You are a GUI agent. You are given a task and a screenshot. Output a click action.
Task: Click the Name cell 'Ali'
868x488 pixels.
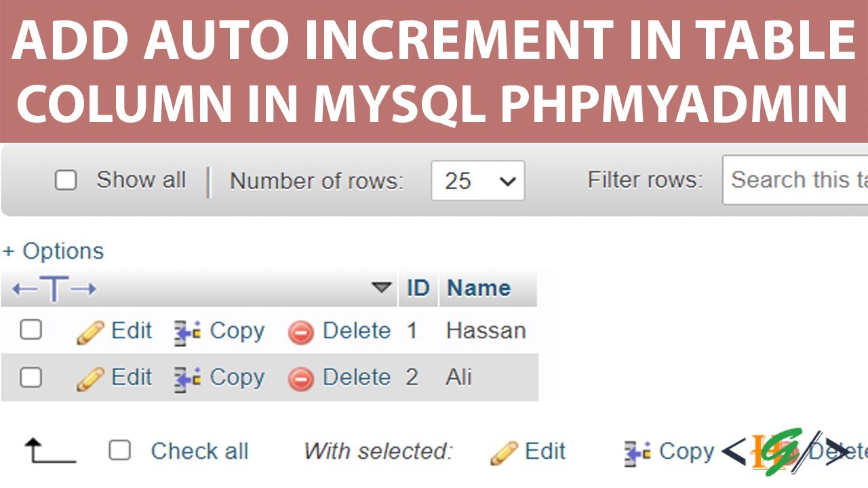tap(459, 378)
